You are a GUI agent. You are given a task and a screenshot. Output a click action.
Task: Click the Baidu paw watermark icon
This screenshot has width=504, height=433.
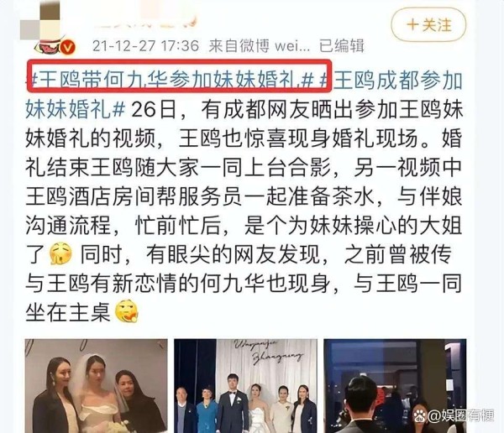419,415
